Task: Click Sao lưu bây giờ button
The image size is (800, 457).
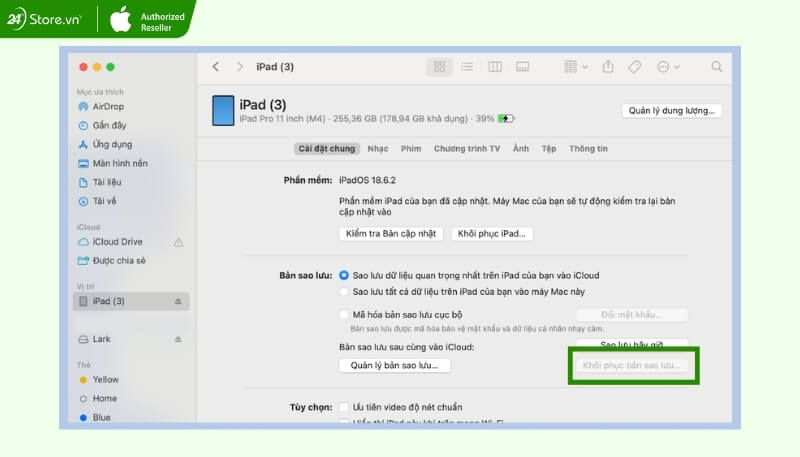Action: coord(632,344)
